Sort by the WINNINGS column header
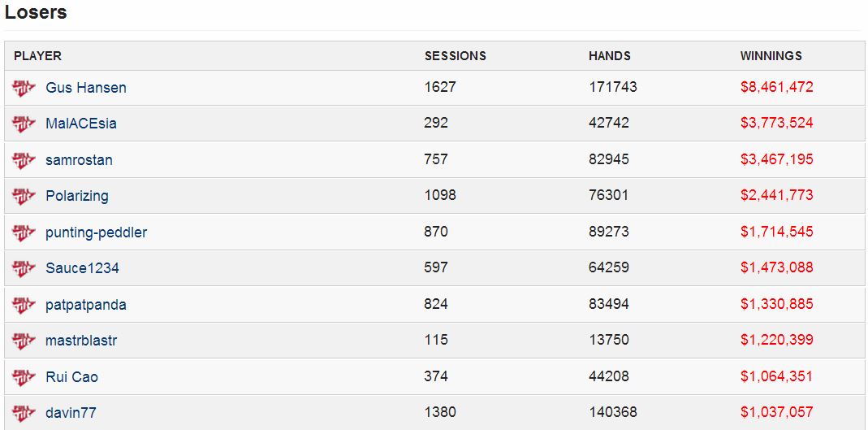 tap(771, 56)
